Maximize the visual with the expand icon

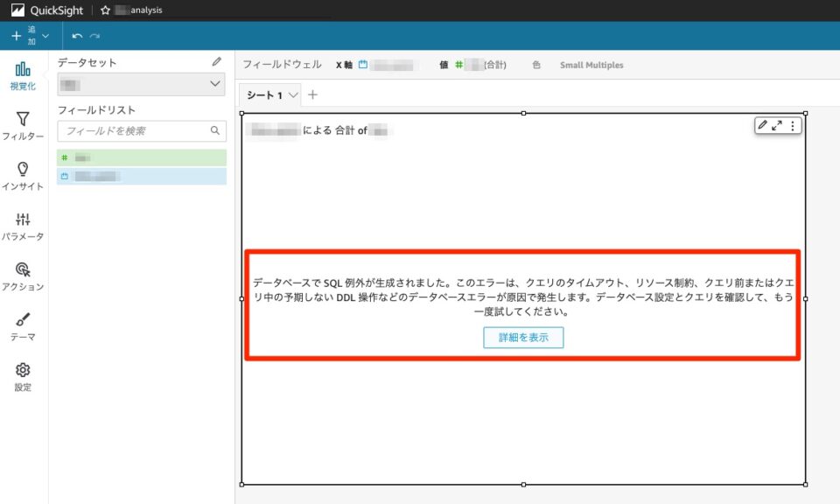pos(779,125)
